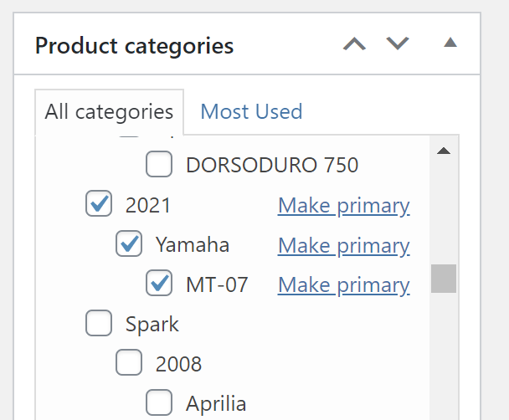Move Product categories panel up
Image resolution: width=509 pixels, height=420 pixels.
[x=355, y=44]
